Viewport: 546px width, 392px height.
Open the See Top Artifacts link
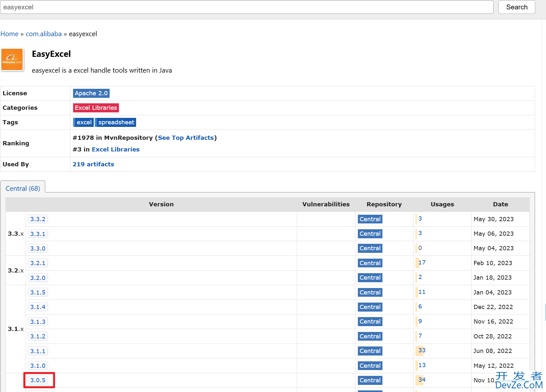tap(186, 138)
